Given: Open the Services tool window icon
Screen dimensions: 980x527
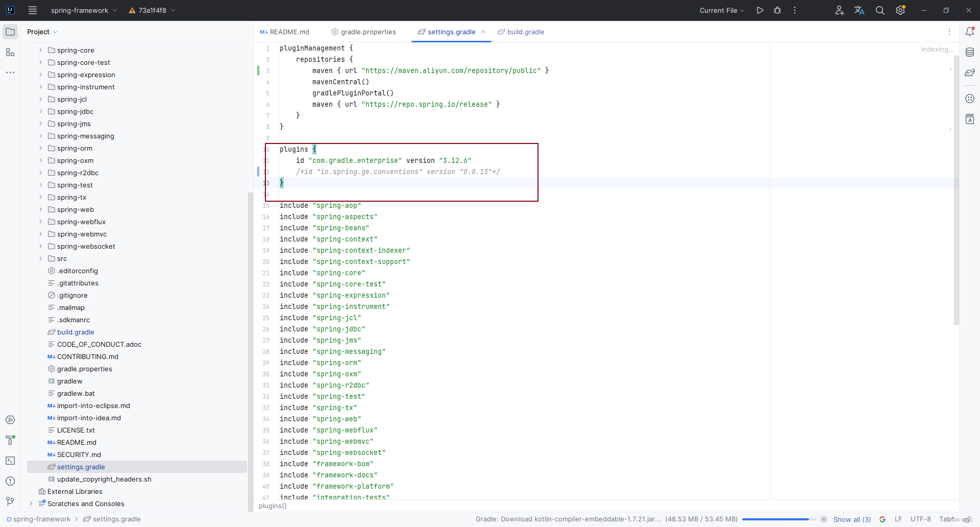Looking at the screenshot, I should pyautogui.click(x=10, y=420).
